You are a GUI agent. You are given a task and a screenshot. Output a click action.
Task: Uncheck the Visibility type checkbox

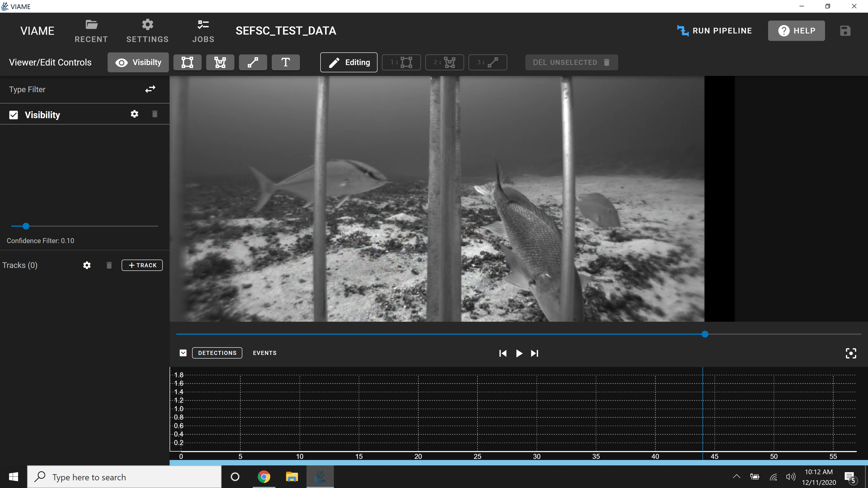pyautogui.click(x=14, y=115)
